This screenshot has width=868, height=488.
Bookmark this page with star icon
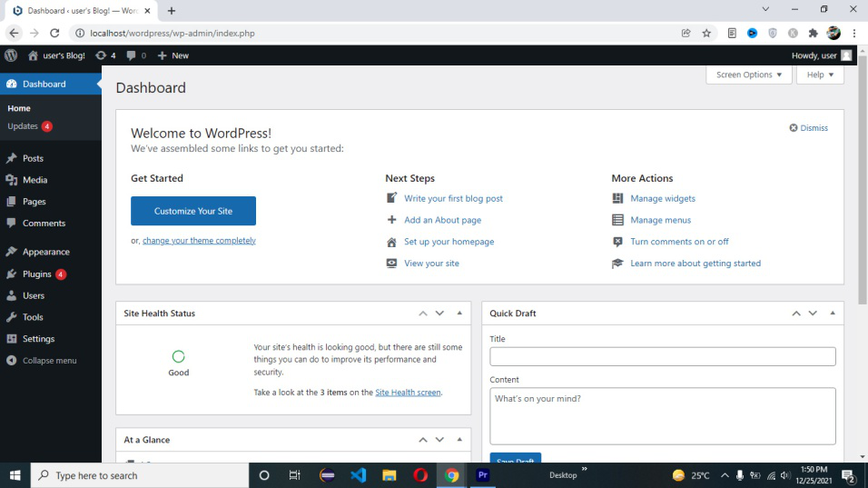coord(706,34)
